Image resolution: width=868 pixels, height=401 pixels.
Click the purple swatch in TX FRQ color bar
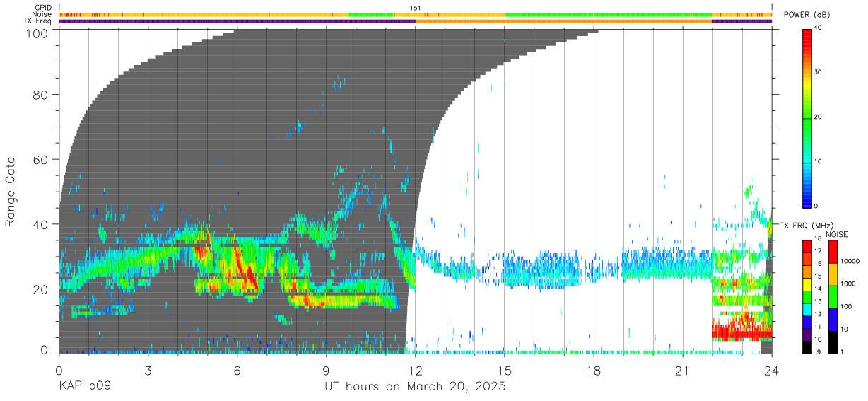[x=807, y=334]
